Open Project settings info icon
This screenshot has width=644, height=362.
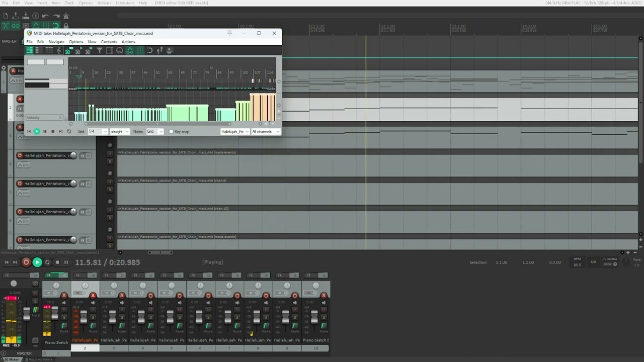click(x=36, y=16)
